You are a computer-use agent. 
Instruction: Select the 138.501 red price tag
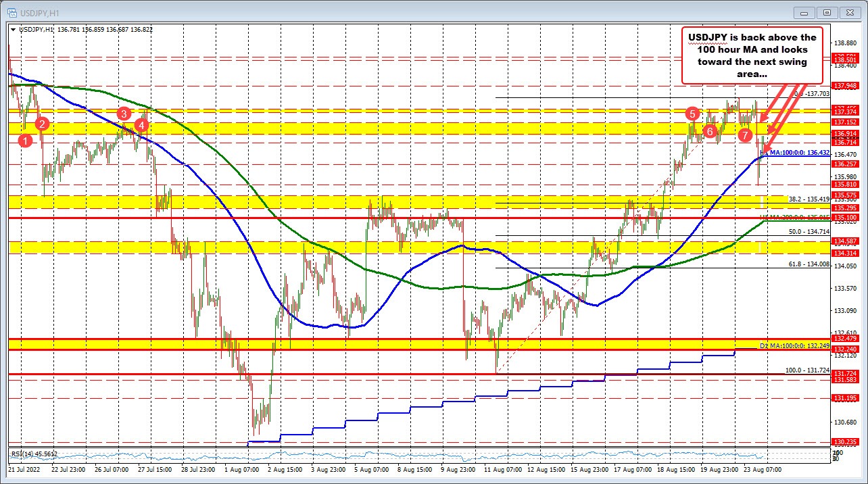coord(846,60)
